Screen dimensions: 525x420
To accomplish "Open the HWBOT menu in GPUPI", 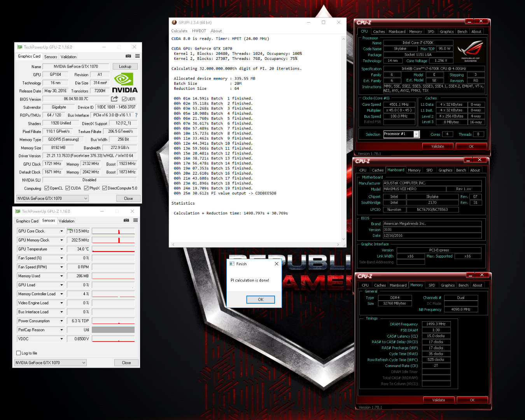I will [199, 31].
